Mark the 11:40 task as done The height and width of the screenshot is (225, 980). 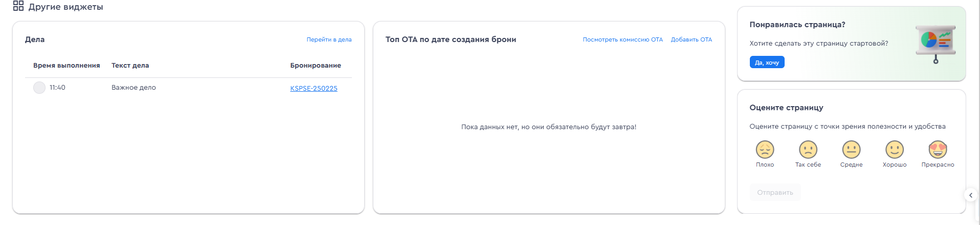(x=39, y=88)
